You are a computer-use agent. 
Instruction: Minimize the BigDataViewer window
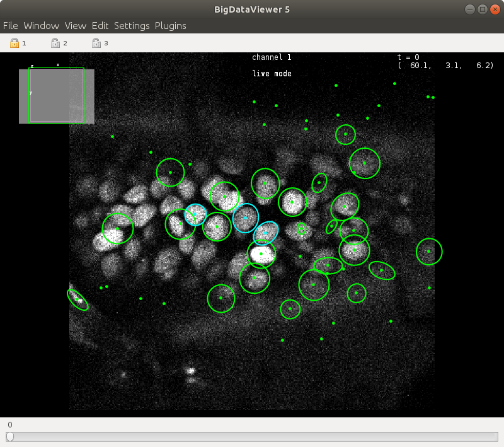pyautogui.click(x=470, y=9)
